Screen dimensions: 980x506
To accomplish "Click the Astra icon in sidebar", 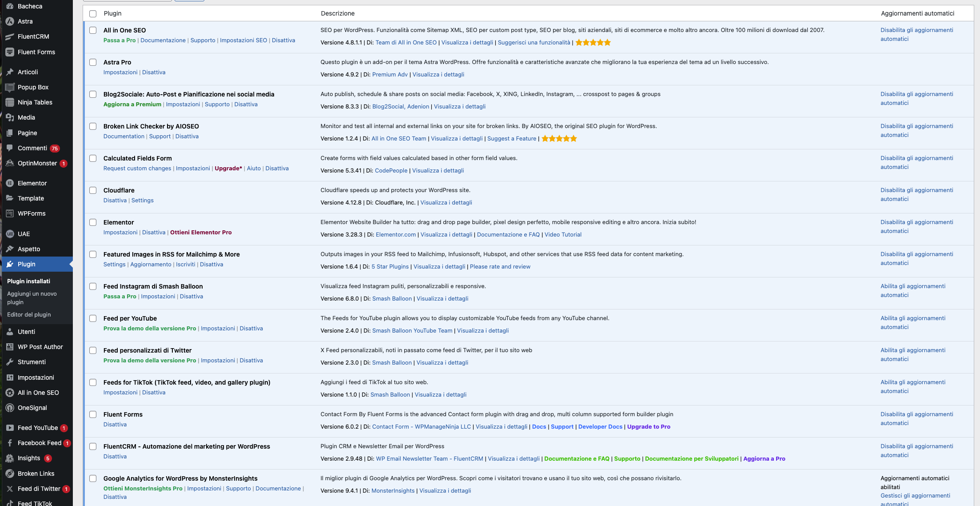I will point(10,21).
